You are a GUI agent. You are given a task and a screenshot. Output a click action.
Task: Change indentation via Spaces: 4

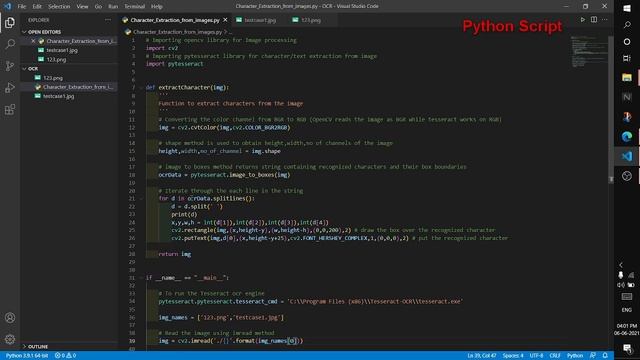click(513, 356)
